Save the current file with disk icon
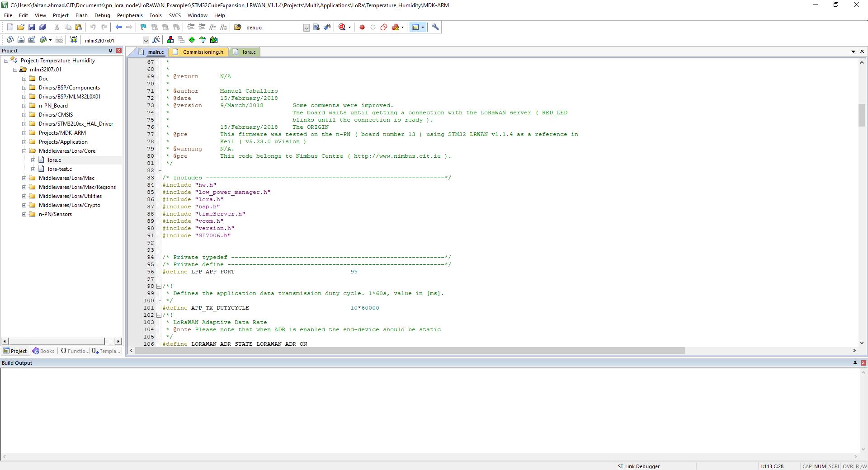Image resolution: width=868 pixels, height=470 pixels. point(32,28)
